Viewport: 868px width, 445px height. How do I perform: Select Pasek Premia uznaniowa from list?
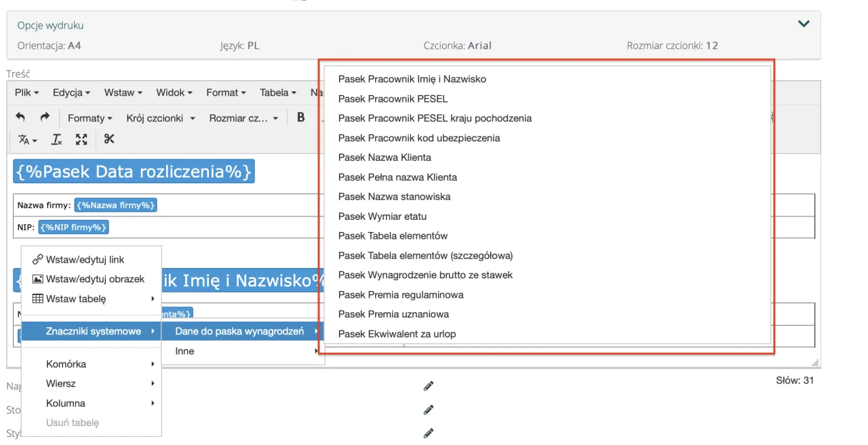coord(393,314)
